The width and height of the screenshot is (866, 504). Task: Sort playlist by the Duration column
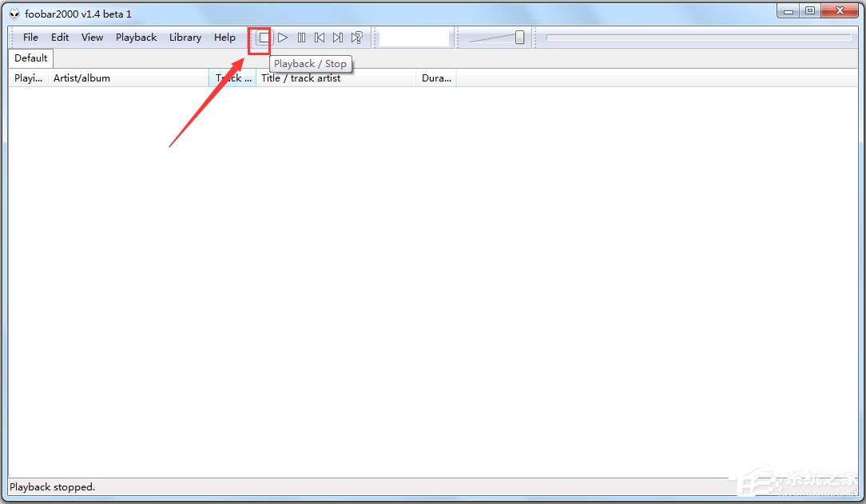click(x=436, y=77)
